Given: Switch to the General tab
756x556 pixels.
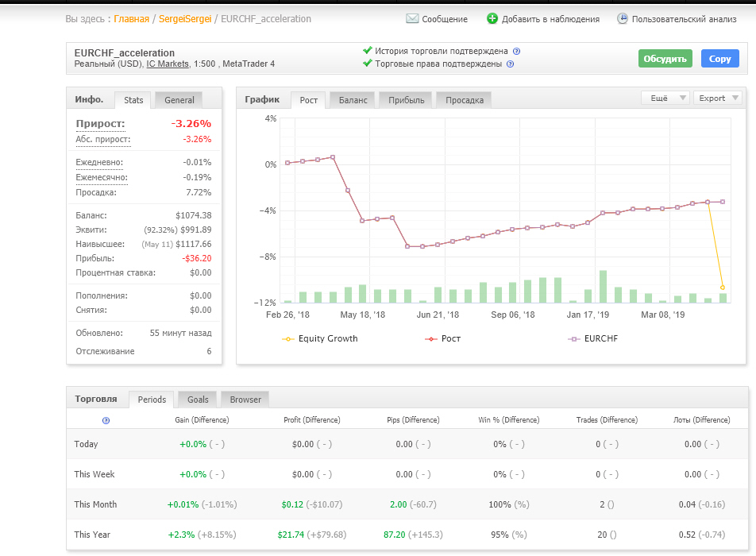Looking at the screenshot, I should point(179,100).
